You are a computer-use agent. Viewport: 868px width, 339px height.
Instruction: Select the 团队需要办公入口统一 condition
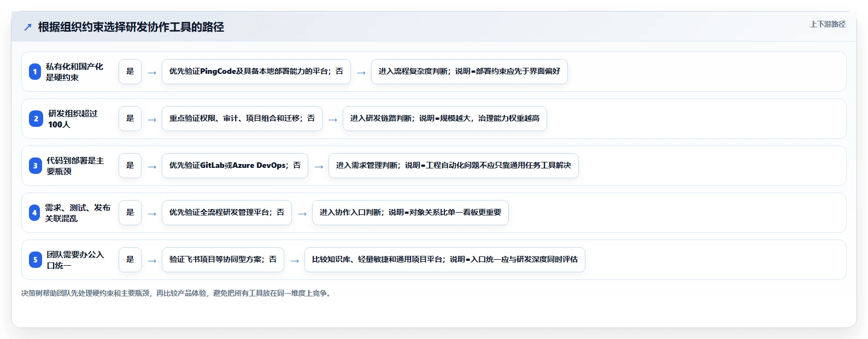coord(75,260)
